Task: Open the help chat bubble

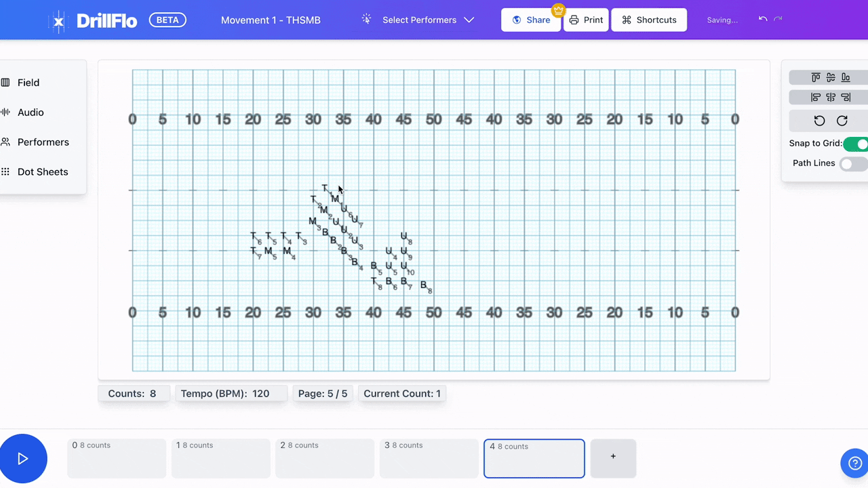Action: [x=854, y=463]
